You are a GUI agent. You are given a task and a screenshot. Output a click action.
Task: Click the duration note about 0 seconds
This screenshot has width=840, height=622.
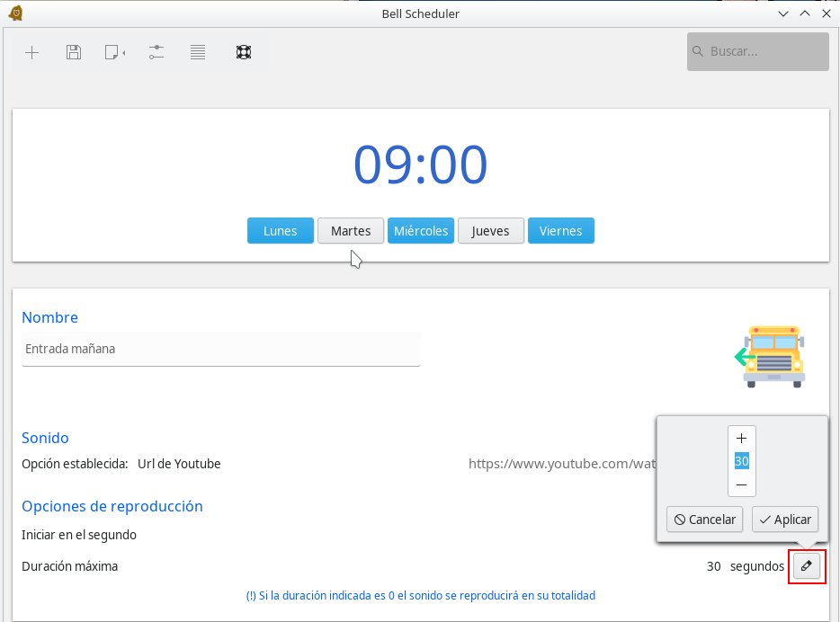point(421,596)
